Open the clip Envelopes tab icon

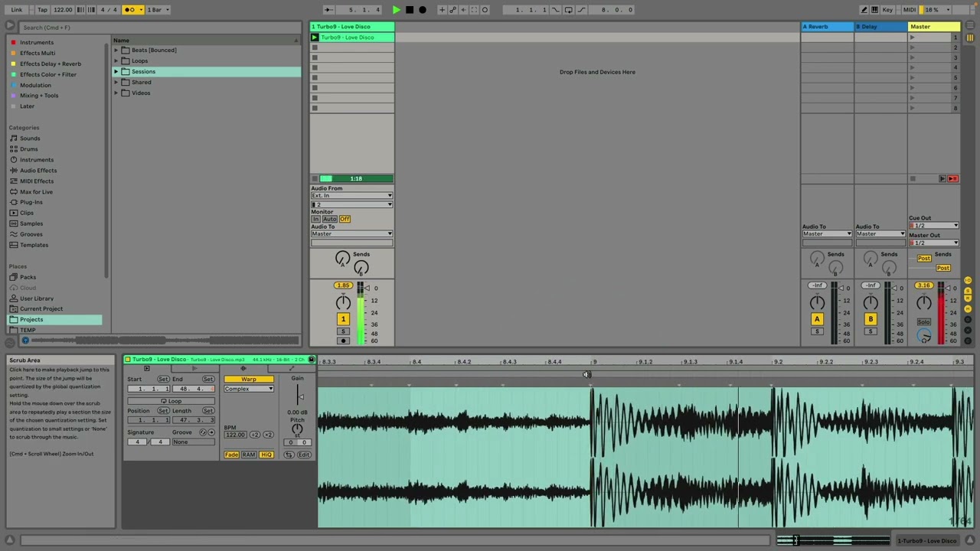coord(292,369)
